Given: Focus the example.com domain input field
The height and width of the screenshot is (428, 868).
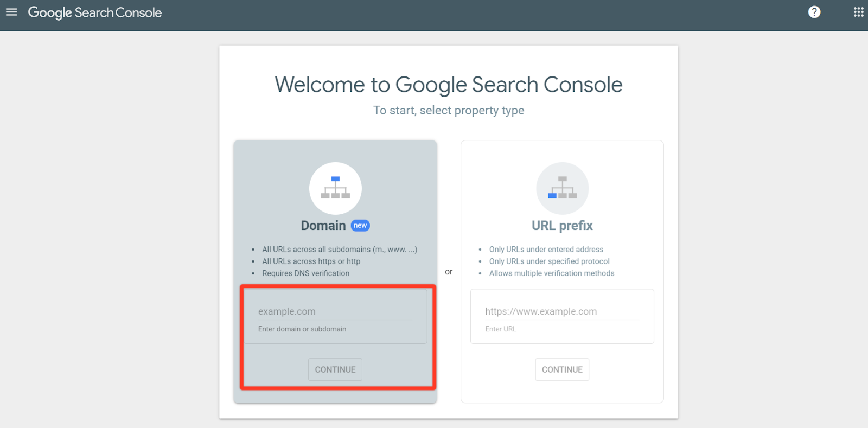Looking at the screenshot, I should pos(335,311).
